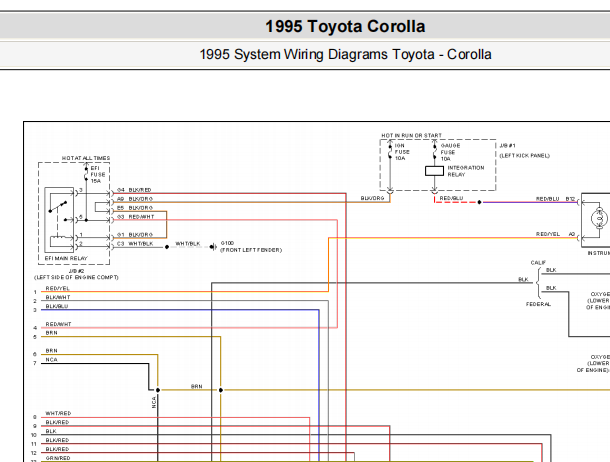Click the G100 ground symbol
This screenshot has height=462, width=610.
point(213,247)
